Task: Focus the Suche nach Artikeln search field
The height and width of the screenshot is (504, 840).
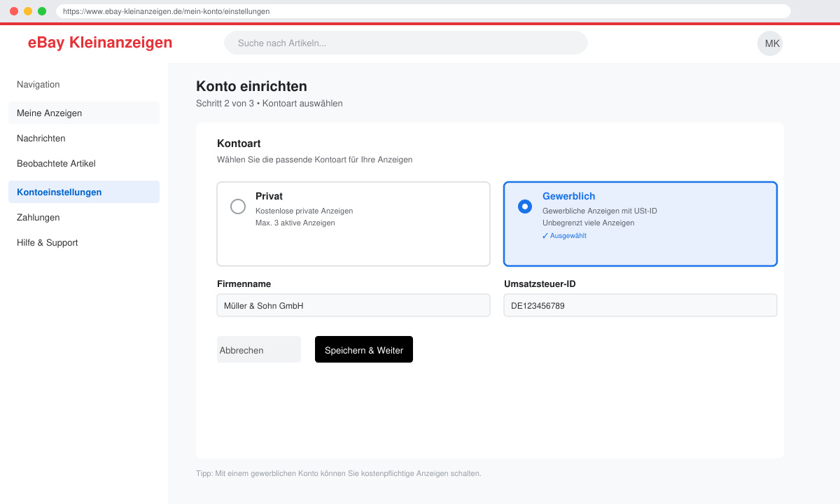Action: click(406, 43)
